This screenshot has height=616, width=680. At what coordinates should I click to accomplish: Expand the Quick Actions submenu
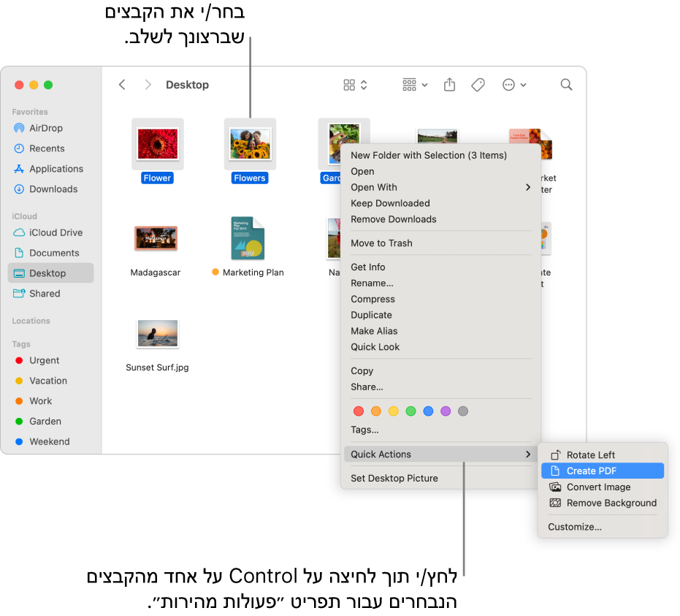(x=440, y=455)
